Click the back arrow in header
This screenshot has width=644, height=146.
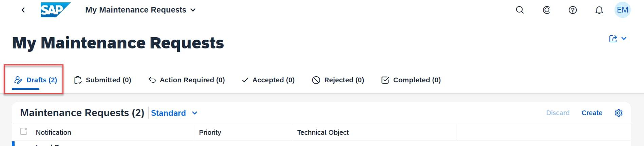tap(23, 10)
